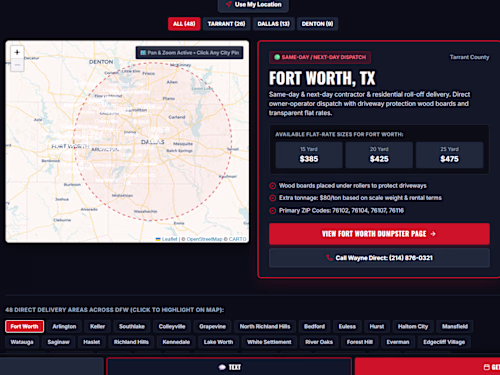
Task: Click the DENTON label on the map
Action: [x=101, y=62]
